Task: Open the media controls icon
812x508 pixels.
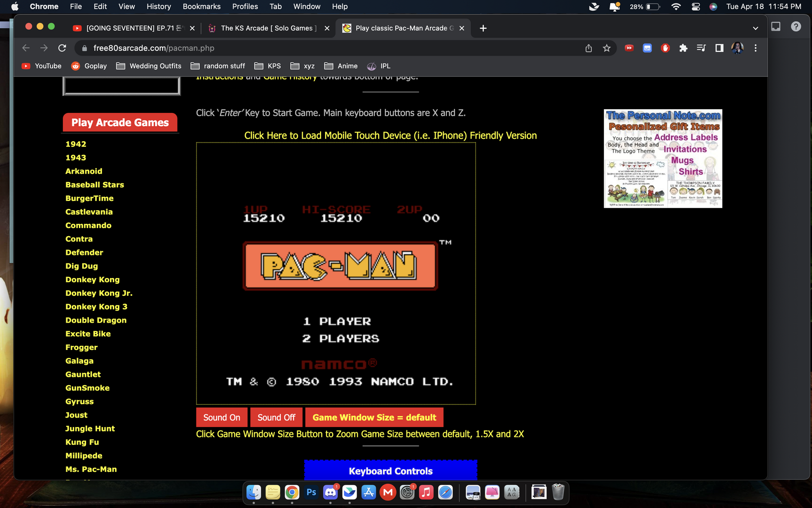Action: click(x=701, y=48)
